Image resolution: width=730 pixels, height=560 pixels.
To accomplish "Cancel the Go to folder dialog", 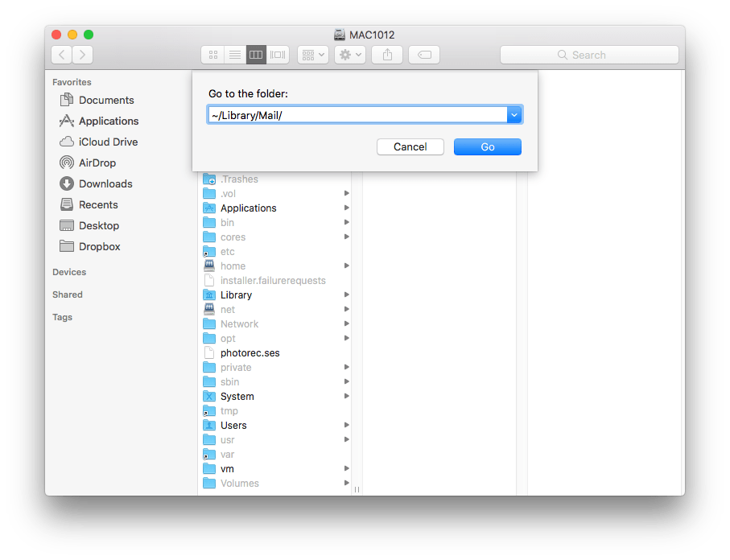I will 410,147.
